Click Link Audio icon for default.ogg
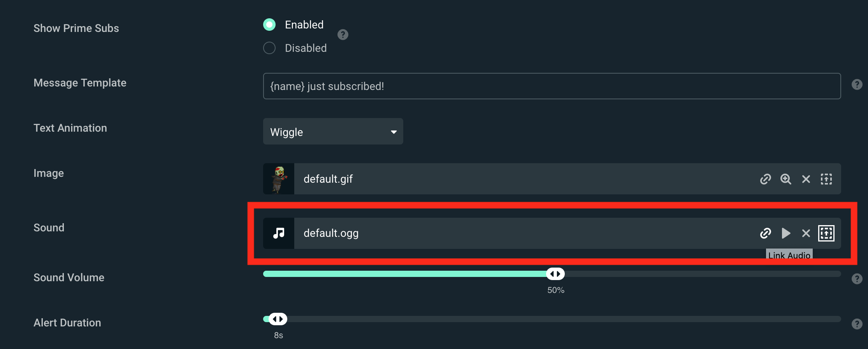The image size is (868, 349). click(x=765, y=233)
